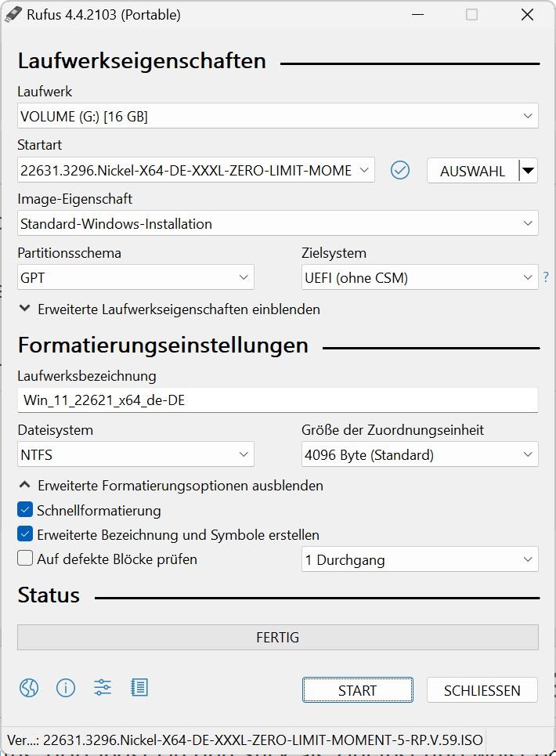Click the SCHLIESSEN button
556x756 pixels.
(482, 690)
